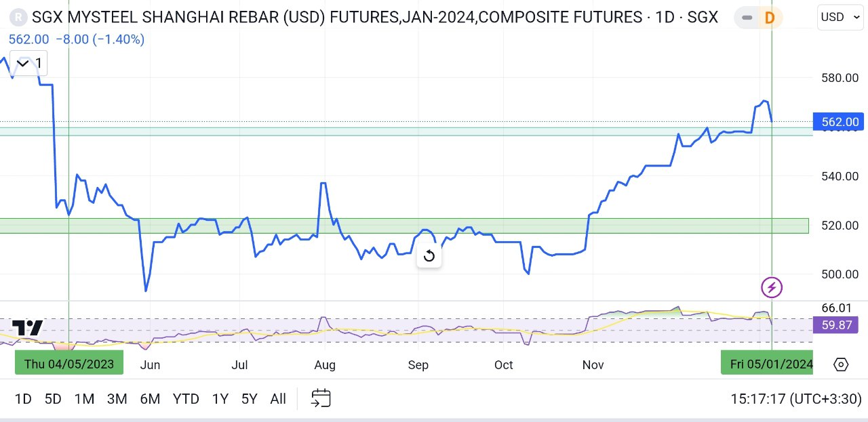Click the Sep label on time axis
Screen dimensions: 868x422
[418, 364]
